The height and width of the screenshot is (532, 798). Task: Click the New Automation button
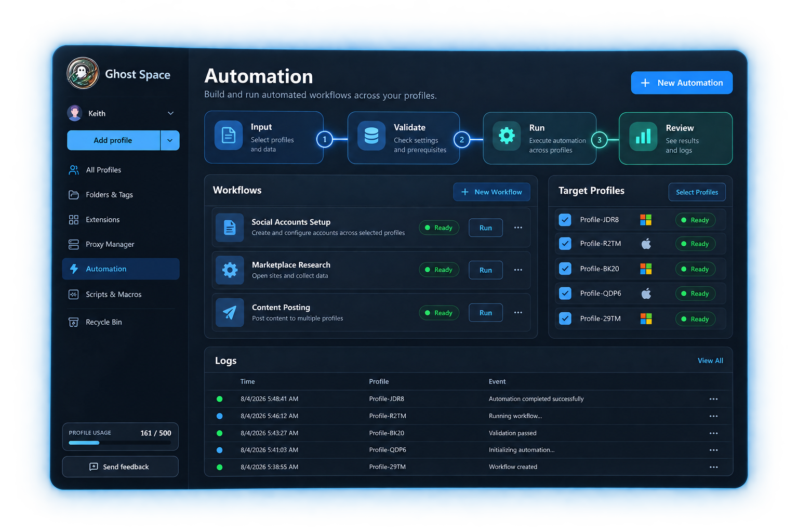(682, 83)
